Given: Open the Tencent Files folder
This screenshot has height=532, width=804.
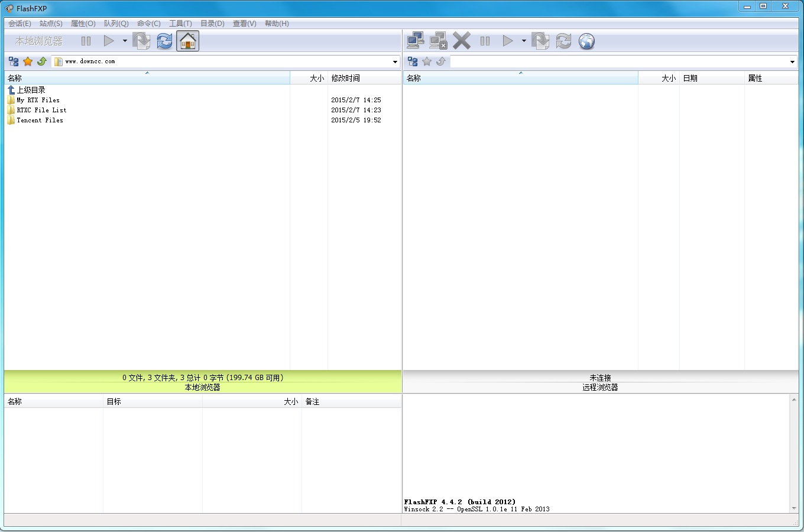Looking at the screenshot, I should (x=39, y=120).
